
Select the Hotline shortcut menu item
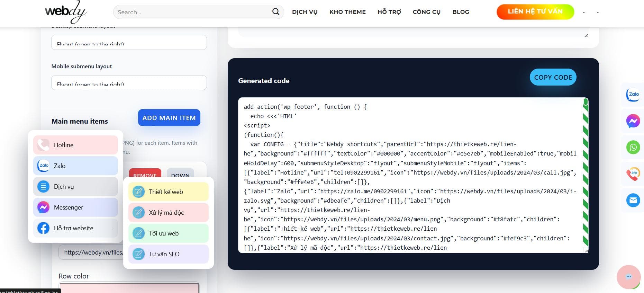point(75,145)
